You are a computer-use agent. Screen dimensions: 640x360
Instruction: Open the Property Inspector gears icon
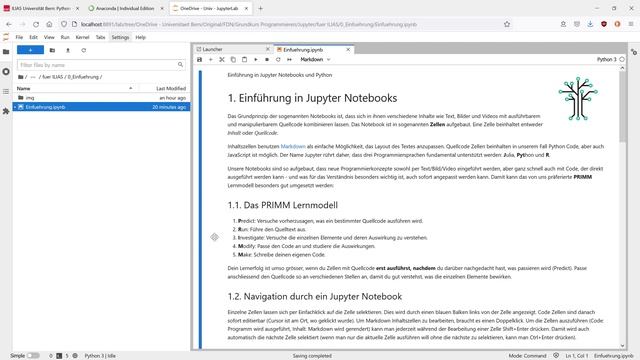633,52
